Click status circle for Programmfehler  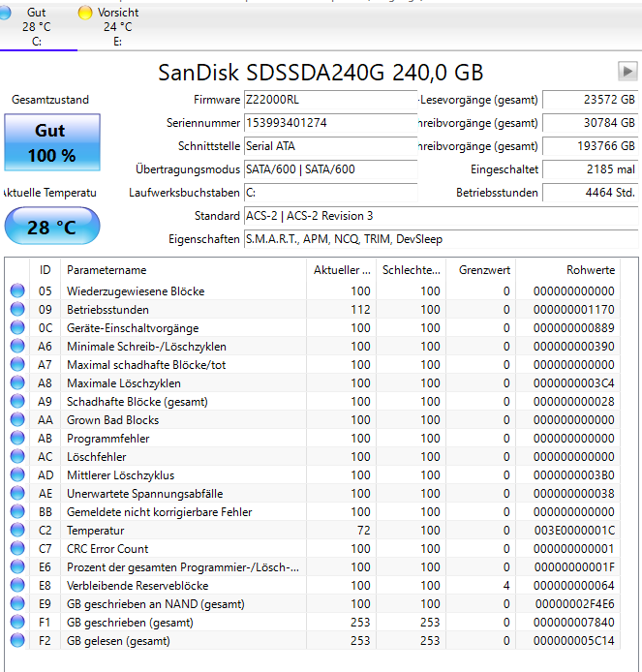[x=17, y=438]
